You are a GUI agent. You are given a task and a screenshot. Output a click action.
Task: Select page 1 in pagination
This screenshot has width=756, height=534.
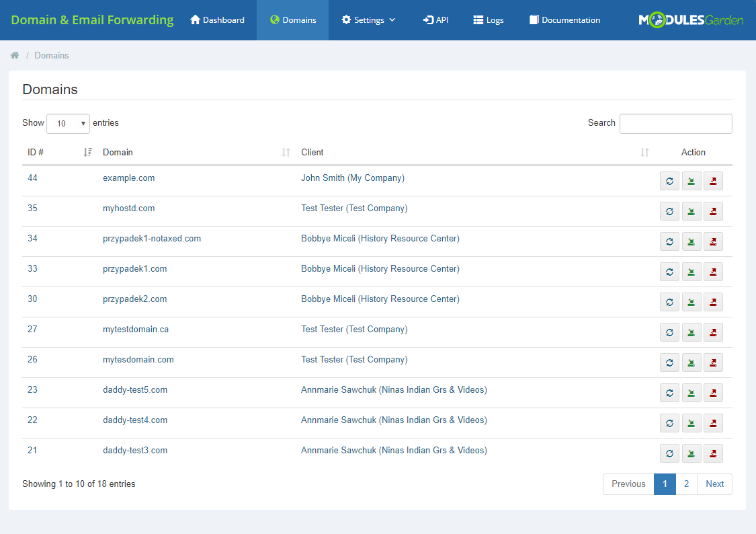coord(665,484)
